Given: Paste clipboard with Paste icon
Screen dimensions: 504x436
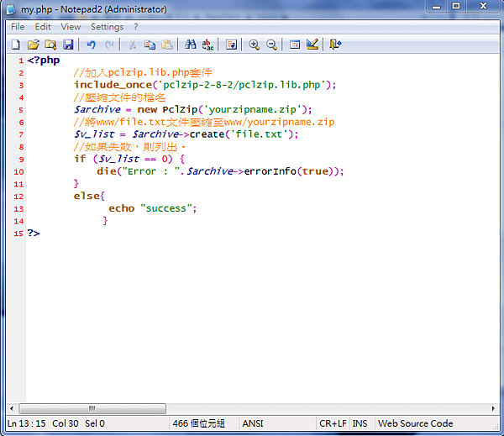Looking at the screenshot, I should (167, 45).
